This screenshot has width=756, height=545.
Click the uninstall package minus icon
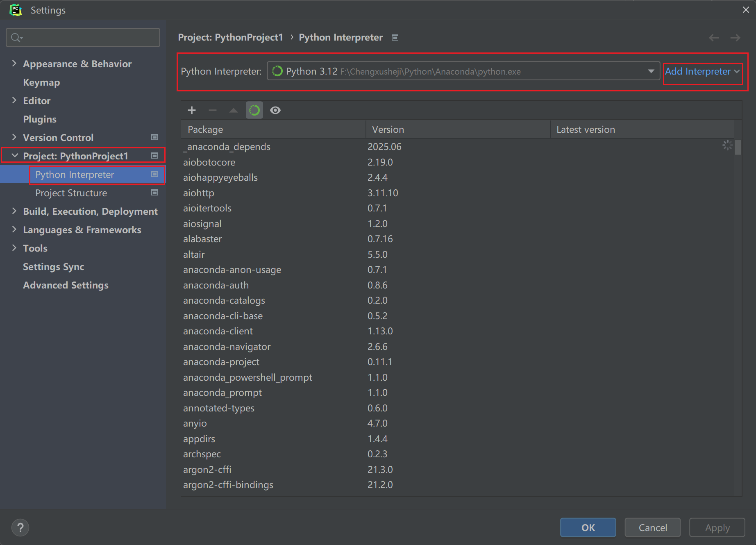click(212, 110)
